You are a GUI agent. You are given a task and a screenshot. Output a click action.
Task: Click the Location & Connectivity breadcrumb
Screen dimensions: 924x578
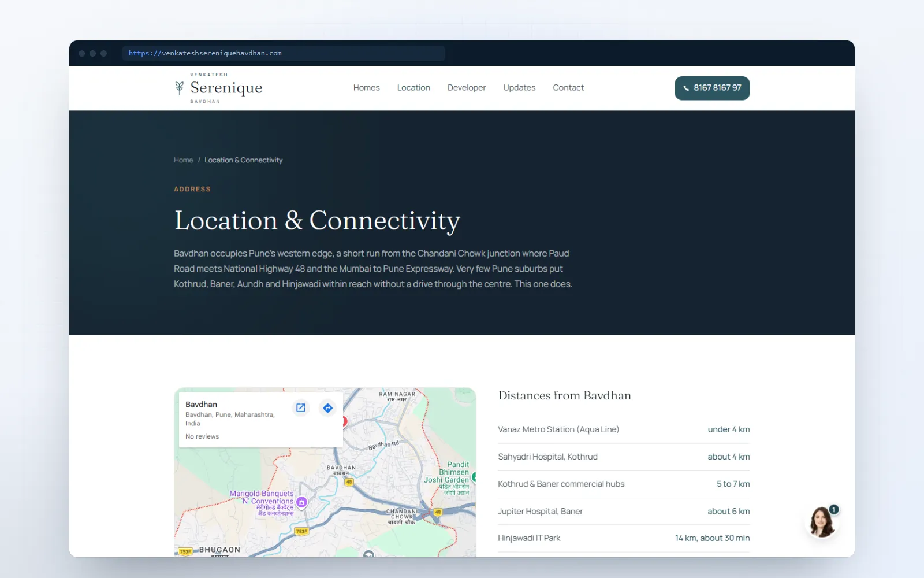[244, 160]
